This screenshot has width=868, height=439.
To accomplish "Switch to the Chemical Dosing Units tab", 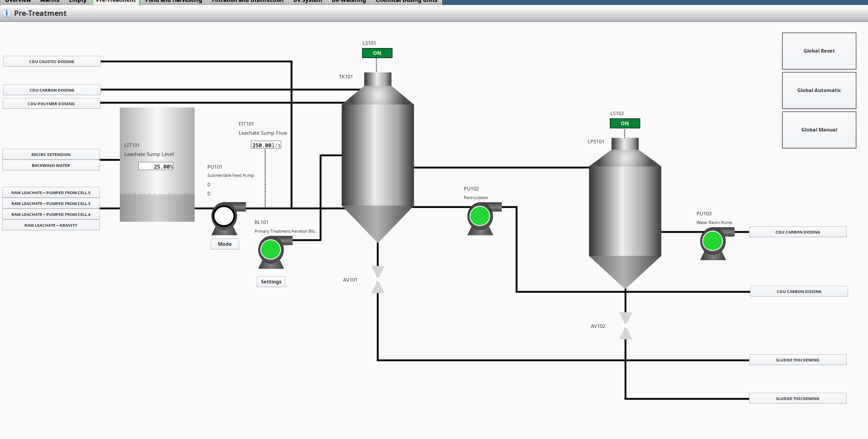I will 407,1.
